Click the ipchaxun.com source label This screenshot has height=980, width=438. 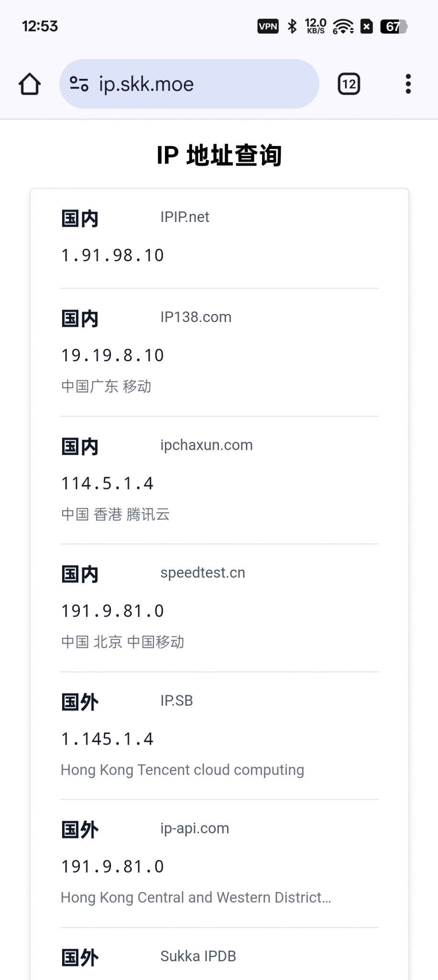coord(206,445)
